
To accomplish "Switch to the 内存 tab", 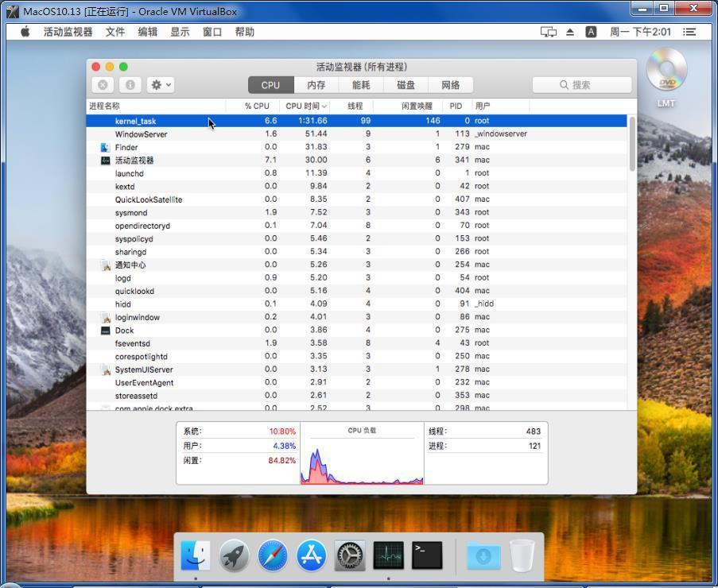I will pyautogui.click(x=316, y=85).
